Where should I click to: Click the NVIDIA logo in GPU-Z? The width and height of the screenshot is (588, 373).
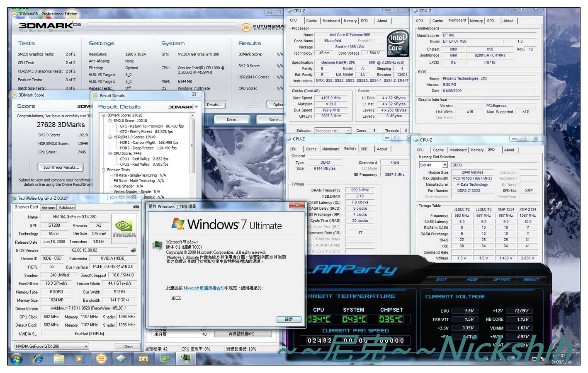(x=124, y=228)
